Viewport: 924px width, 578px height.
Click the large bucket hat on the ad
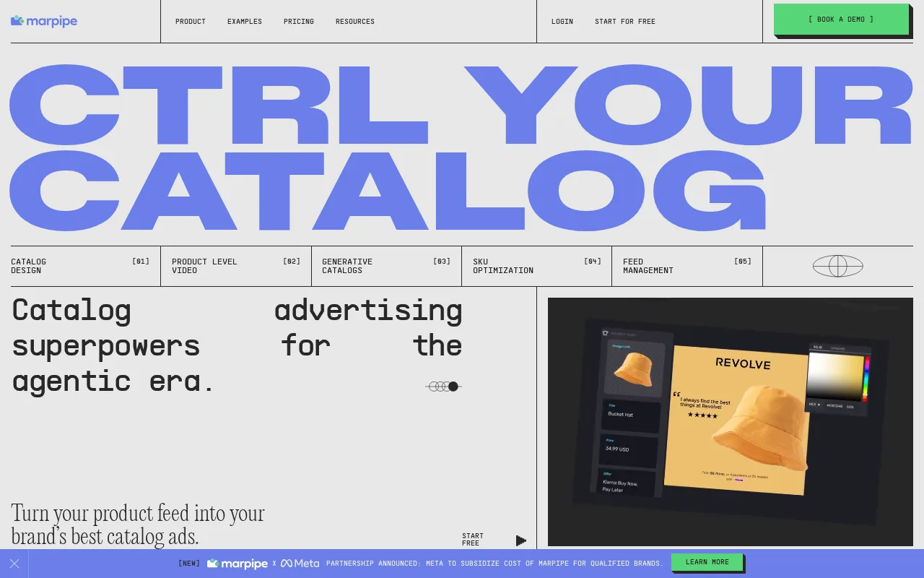[x=759, y=428]
